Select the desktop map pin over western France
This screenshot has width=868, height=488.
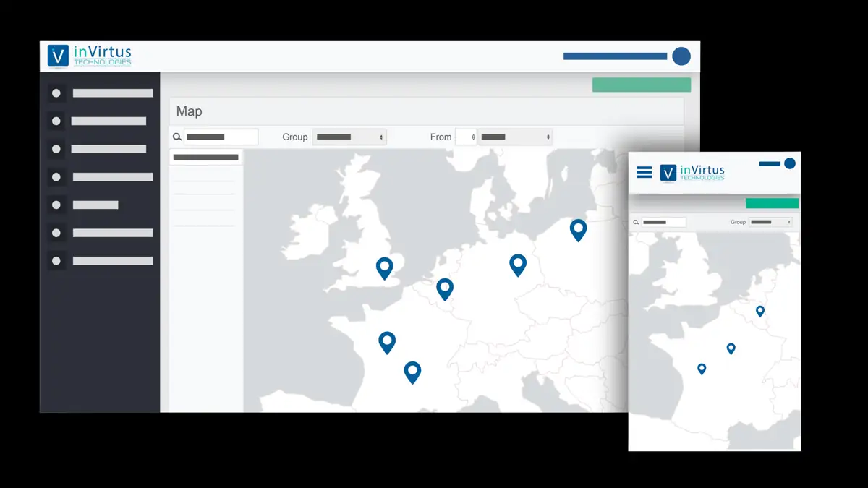(x=387, y=342)
